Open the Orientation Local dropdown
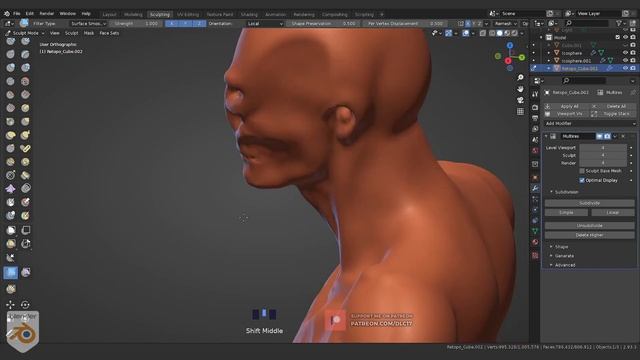This screenshot has height=360, width=640. click(x=264, y=24)
